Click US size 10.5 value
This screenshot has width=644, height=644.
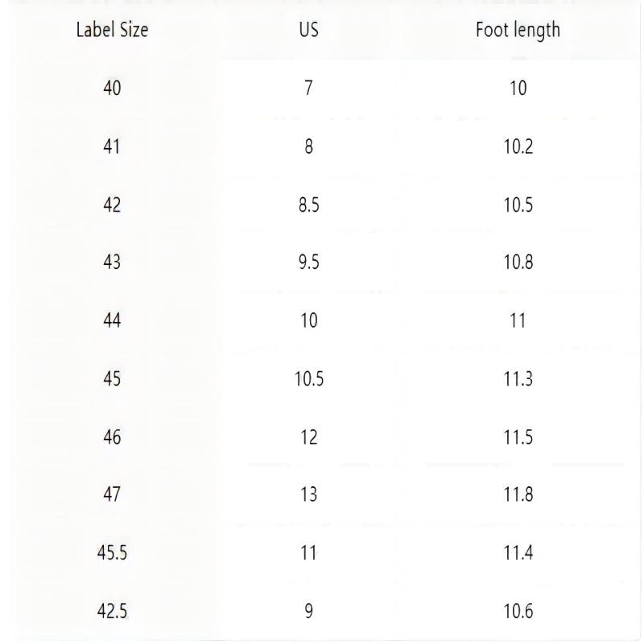point(309,378)
